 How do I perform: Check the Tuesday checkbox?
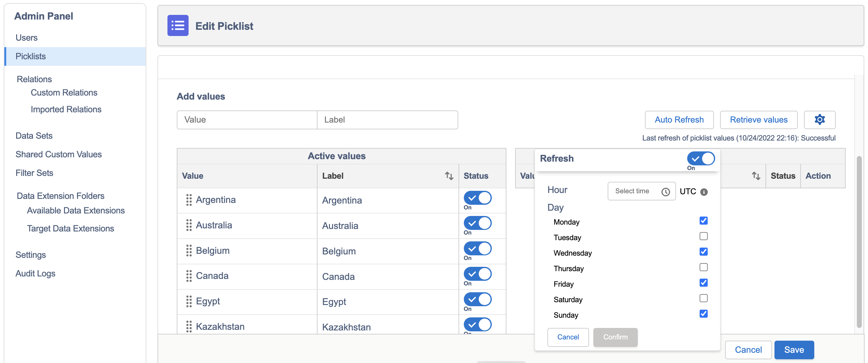tap(703, 236)
